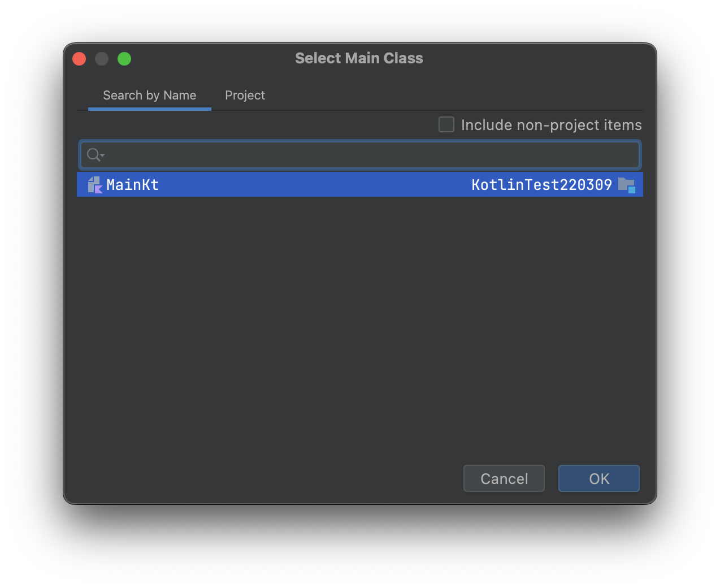The image size is (720, 588).
Task: Click the KotlinTest220309 module name
Action: [541, 185]
